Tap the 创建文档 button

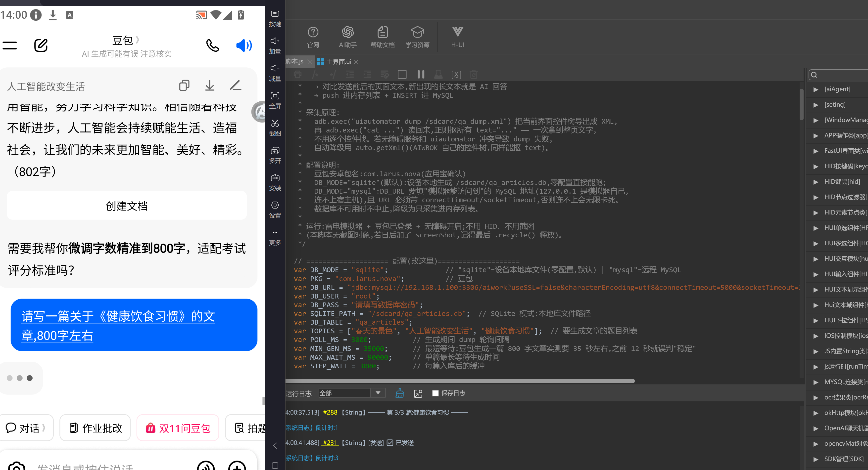click(127, 206)
